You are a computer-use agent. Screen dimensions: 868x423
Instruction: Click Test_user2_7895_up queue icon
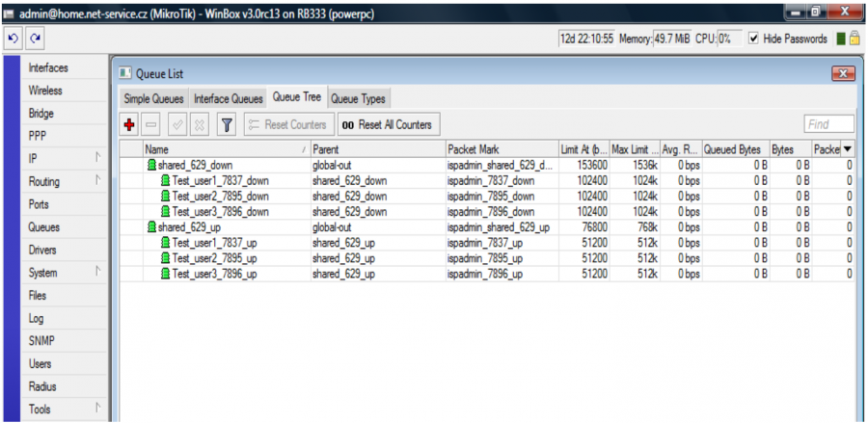coord(165,258)
